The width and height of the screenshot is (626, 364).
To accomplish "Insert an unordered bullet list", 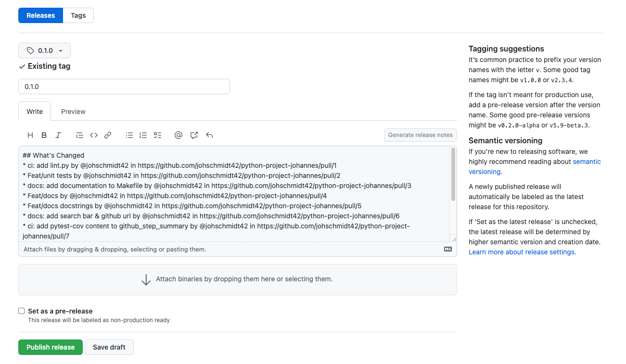I will coord(129,136).
